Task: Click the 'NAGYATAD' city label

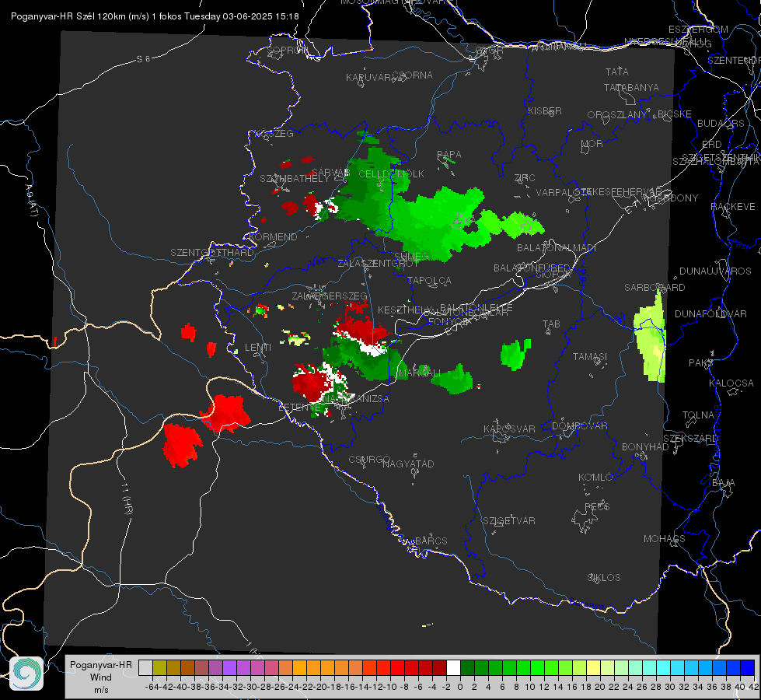Action: 408,464
